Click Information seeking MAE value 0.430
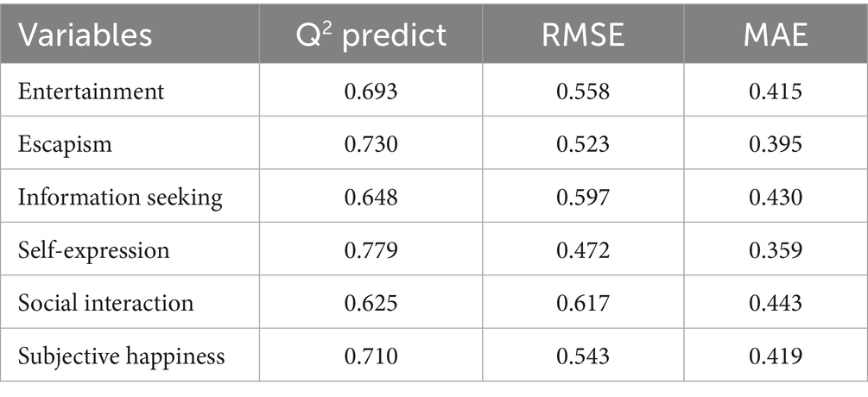 776,198
